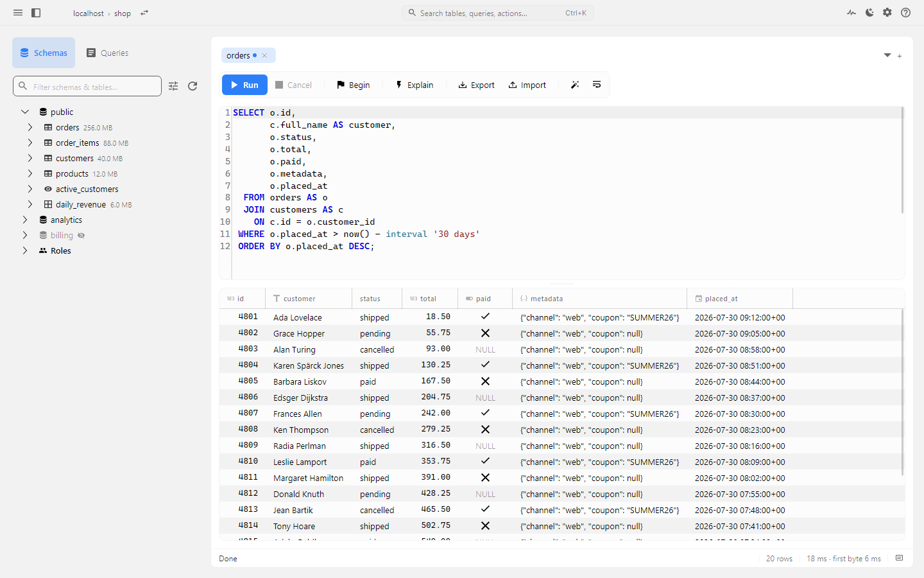Expand the orders table node
Image resolution: width=924 pixels, height=578 pixels.
(30, 127)
